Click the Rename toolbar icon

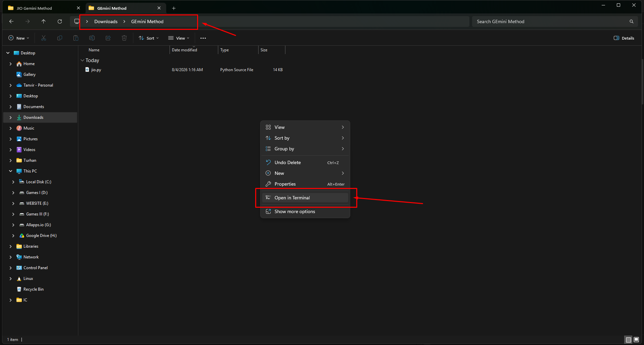coord(92,38)
